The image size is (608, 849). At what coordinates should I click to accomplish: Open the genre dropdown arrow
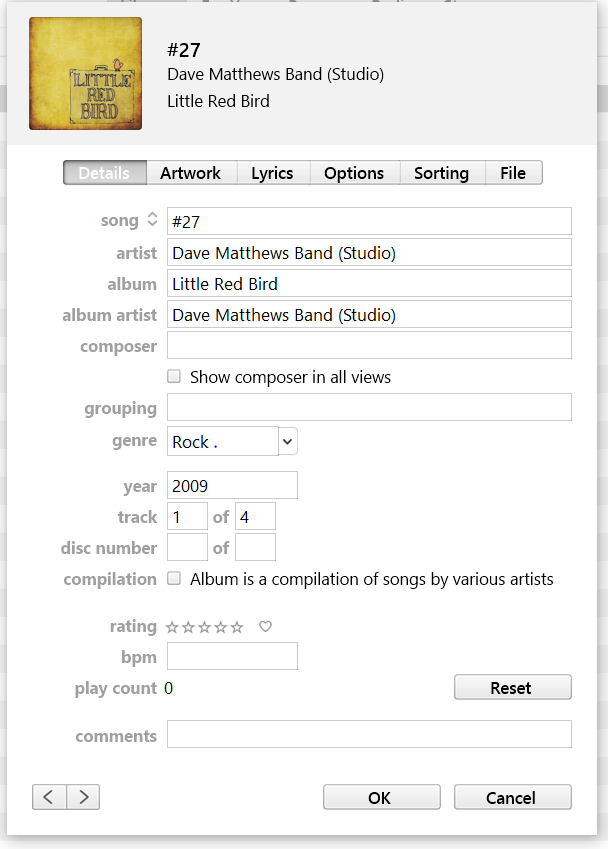(x=288, y=441)
